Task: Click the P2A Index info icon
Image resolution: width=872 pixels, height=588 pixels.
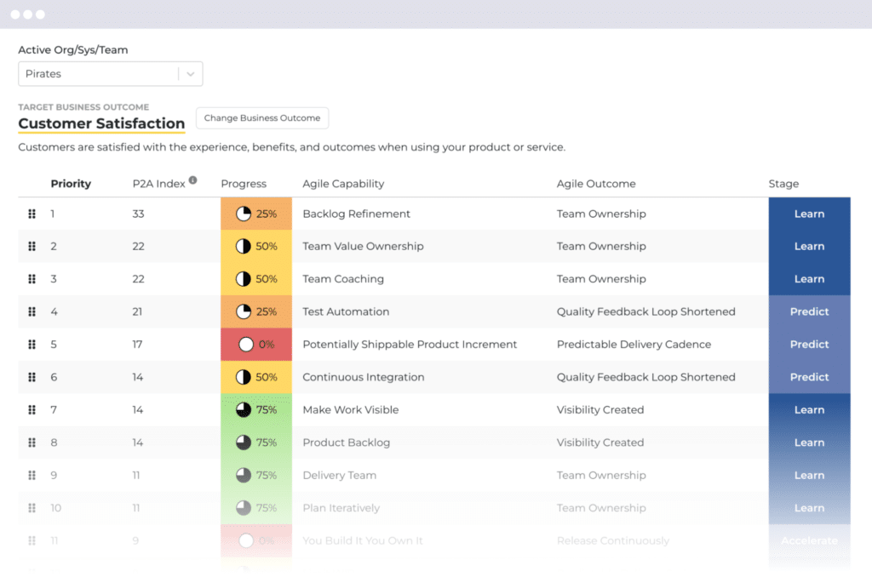Action: tap(194, 179)
